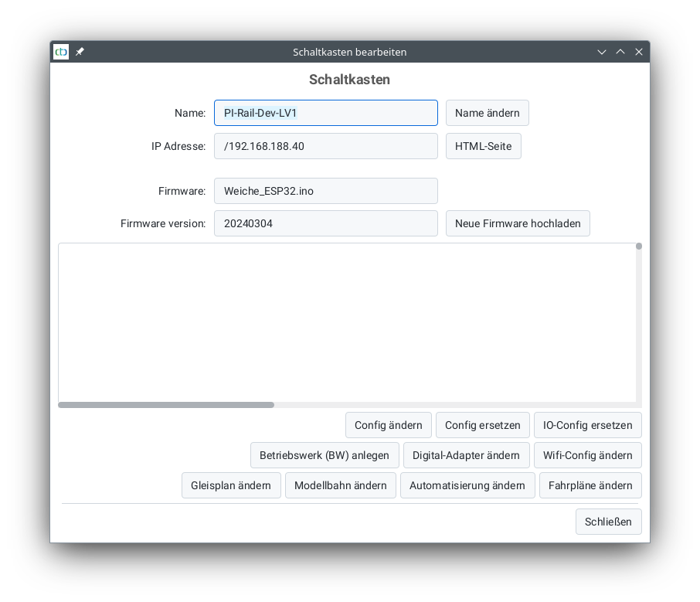Maximize window using the up chevron icon
The image size is (700, 602).
tap(620, 52)
